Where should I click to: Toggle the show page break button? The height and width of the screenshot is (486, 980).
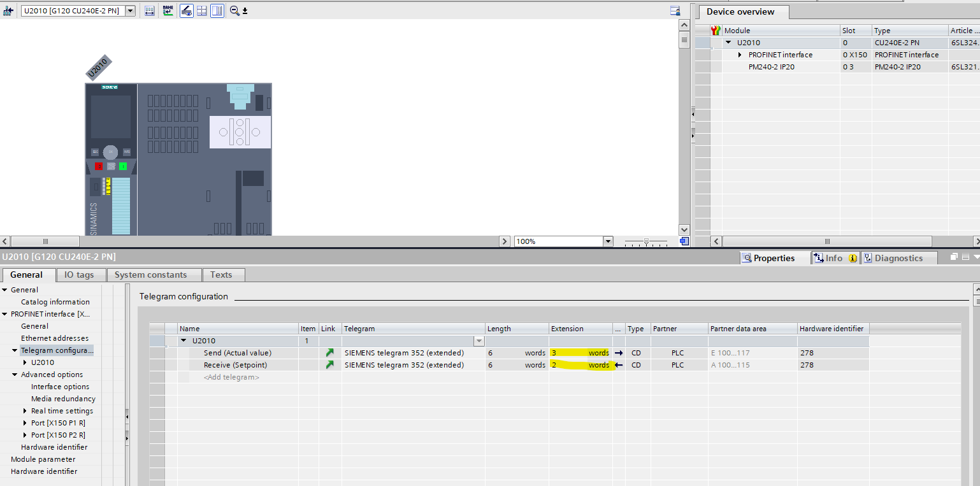[x=201, y=11]
